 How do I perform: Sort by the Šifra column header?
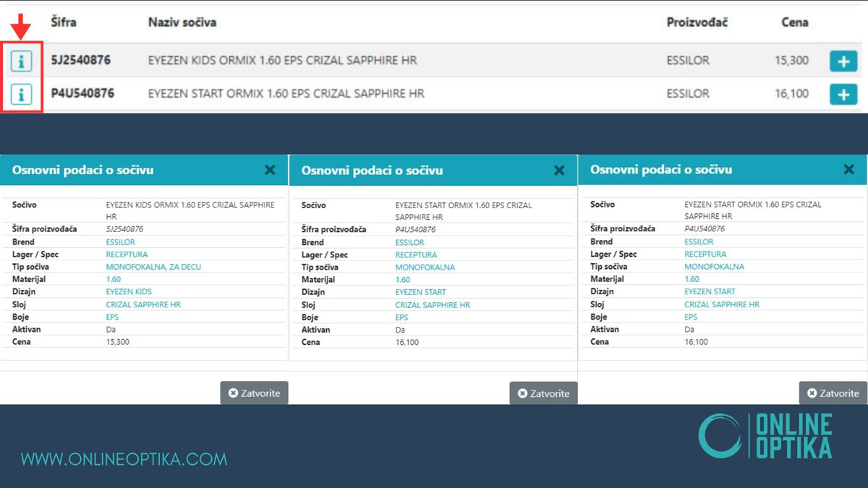tap(64, 22)
